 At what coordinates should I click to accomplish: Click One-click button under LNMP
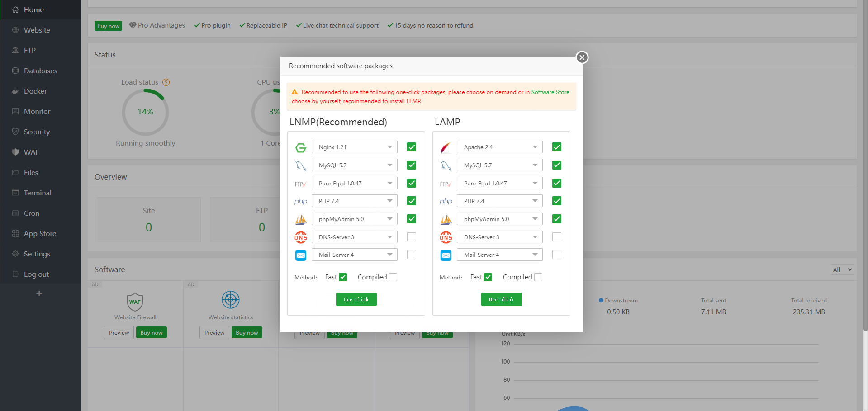pos(356,299)
